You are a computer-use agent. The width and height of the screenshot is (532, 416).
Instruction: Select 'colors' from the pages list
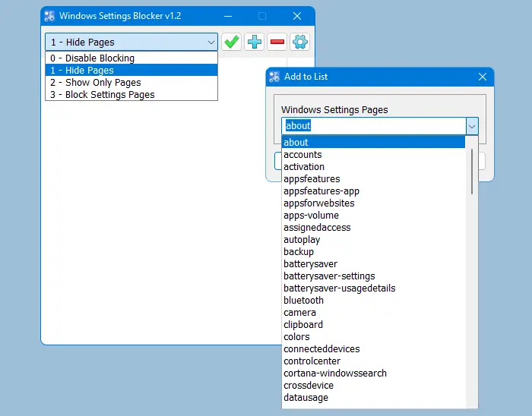374,337
